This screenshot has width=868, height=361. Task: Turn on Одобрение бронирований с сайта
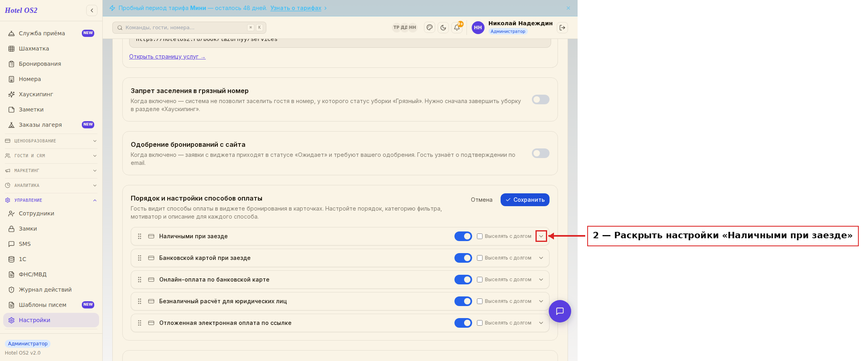point(541,153)
